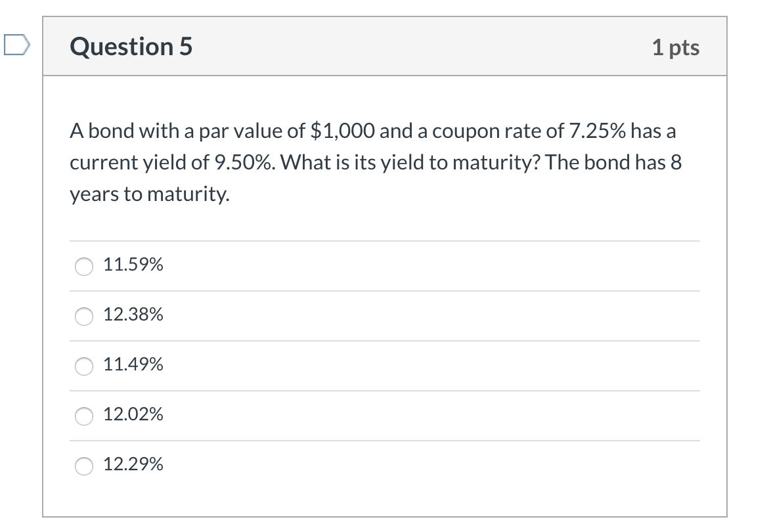Viewport: 771px width, 532px height.
Task: Click the question header bar
Action: coord(384,46)
